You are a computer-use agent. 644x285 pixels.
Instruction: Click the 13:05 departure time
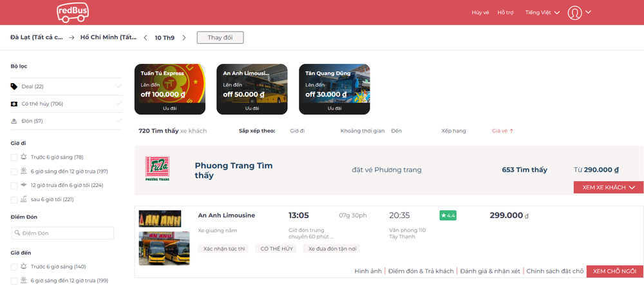[299, 215]
